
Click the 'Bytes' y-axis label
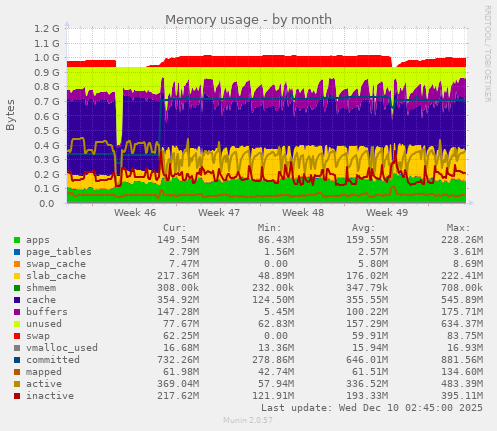[10, 115]
